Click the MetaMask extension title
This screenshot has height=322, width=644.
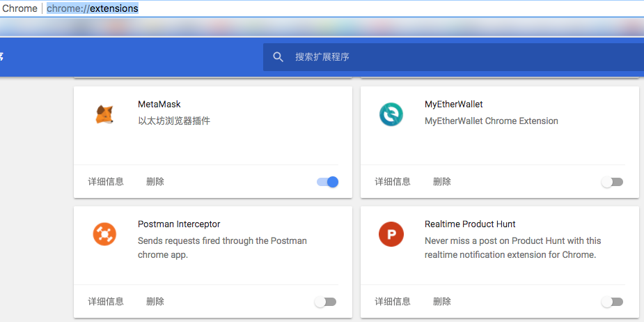[x=159, y=105]
